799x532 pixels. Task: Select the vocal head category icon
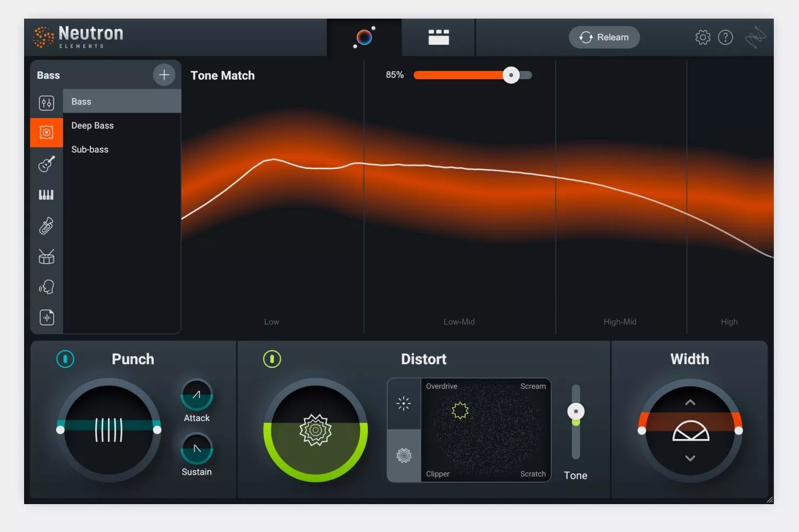pos(47,287)
